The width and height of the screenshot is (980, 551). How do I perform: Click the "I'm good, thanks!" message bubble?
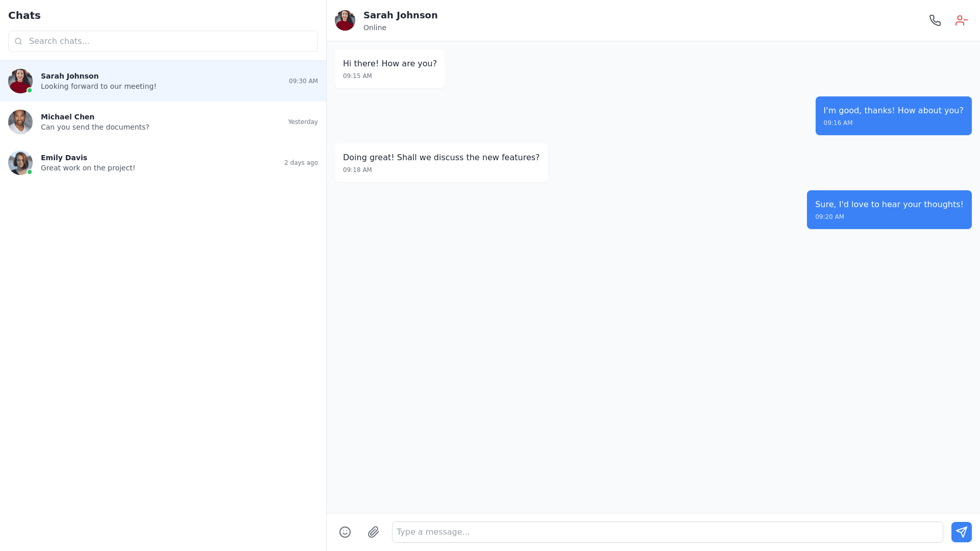(893, 116)
